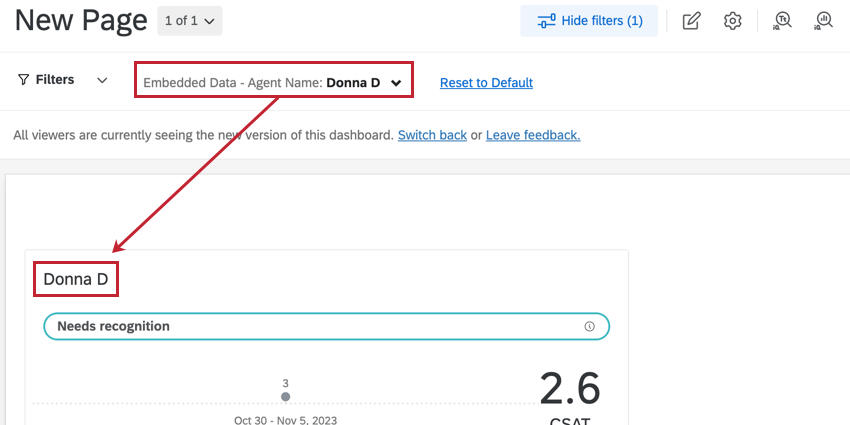Open Stats iQ chart magnifier icon
Image resolution: width=850 pixels, height=425 pixels.
(x=824, y=21)
